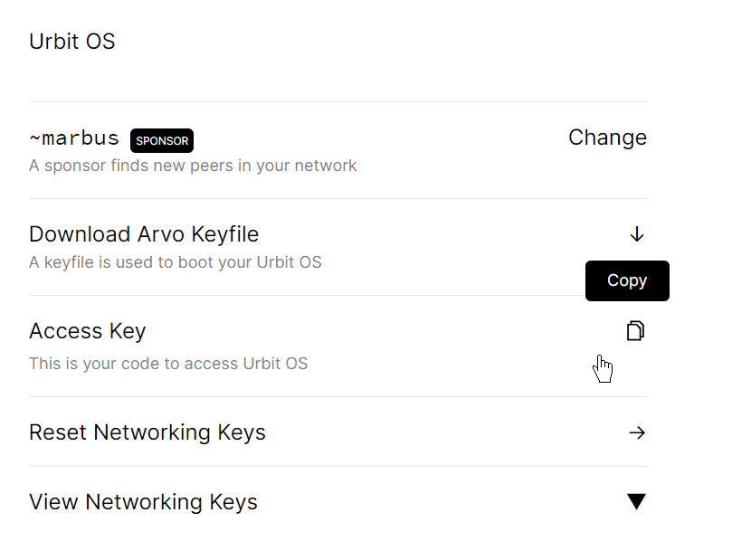Image resolution: width=732 pixels, height=560 pixels.
Task: Click the Download Arvo Keyfile label
Action: 144,234
